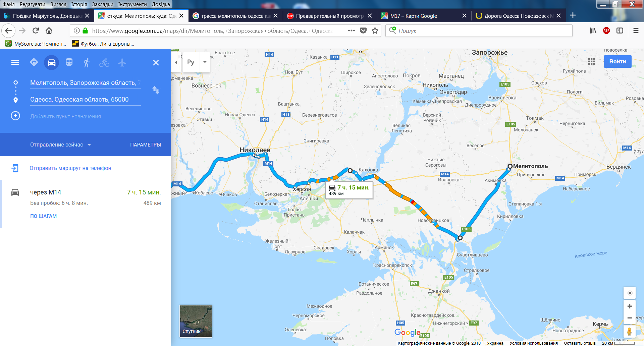
Task: Select the transit travel mode icon
Action: pyautogui.click(x=69, y=62)
